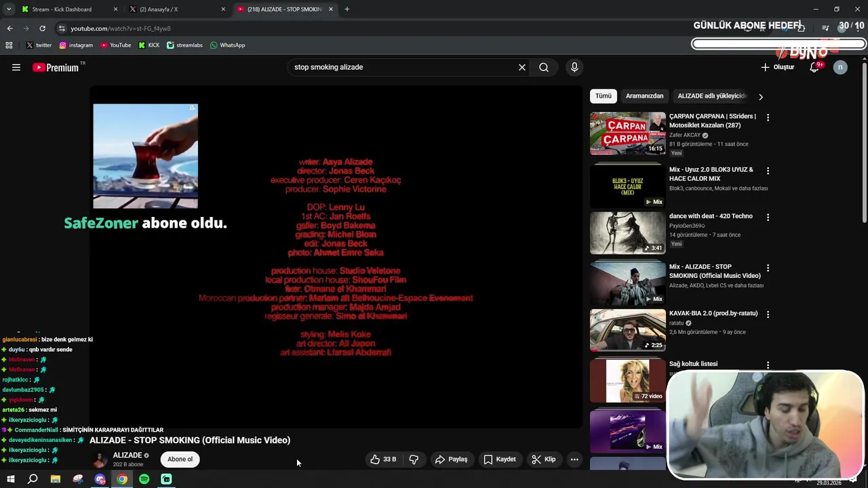This screenshot has height=488, width=868.
Task: Open ÇARPAN ÇARPANA 16:15 thumbnail
Action: 628,134
